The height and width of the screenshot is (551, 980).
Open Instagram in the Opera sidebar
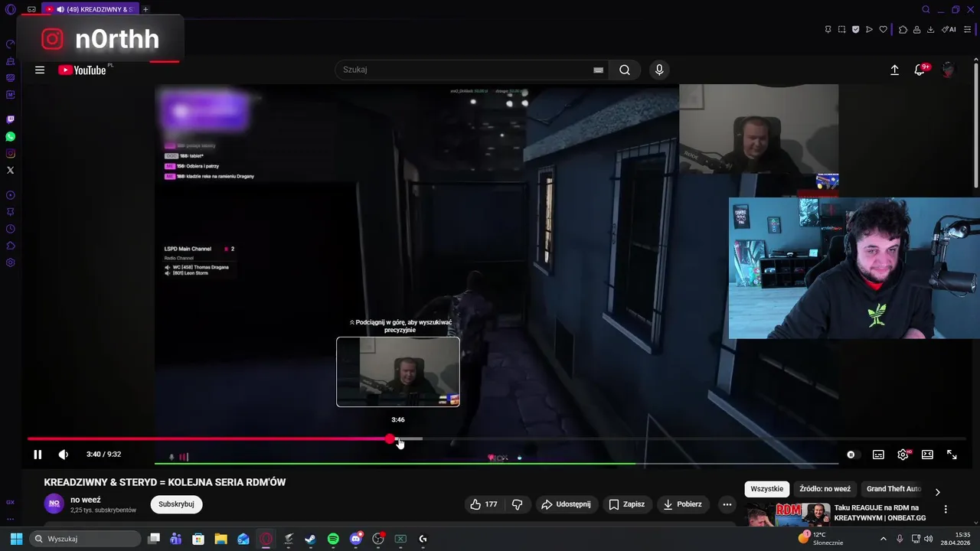pos(11,153)
